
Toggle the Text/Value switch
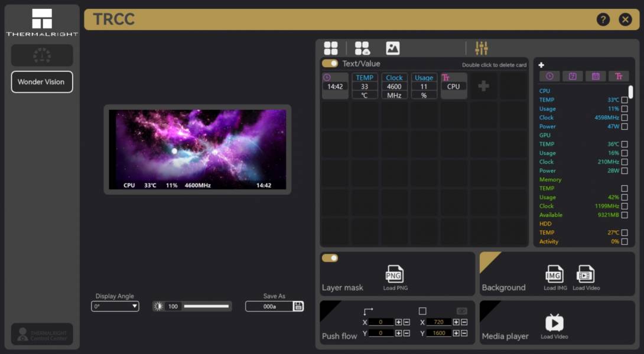tap(330, 63)
